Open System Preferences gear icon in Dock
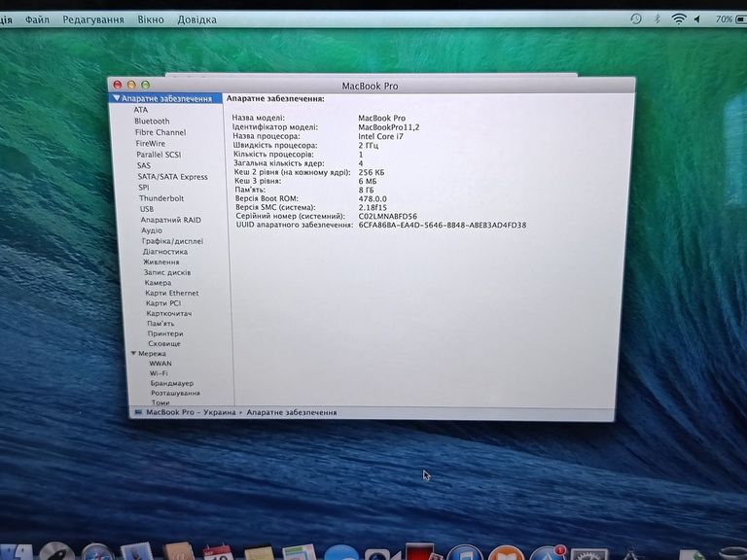This screenshot has height=560, width=747. point(589,554)
